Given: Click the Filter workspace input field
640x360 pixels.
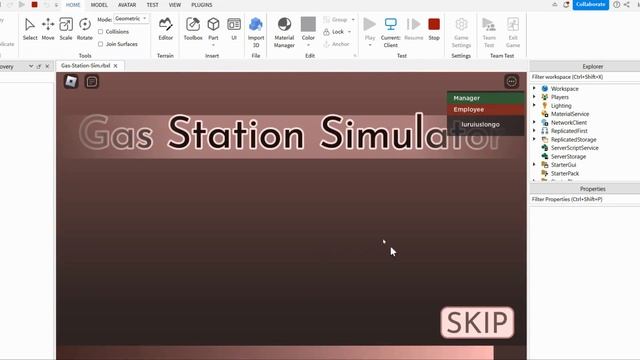Looking at the screenshot, I should click(x=584, y=77).
